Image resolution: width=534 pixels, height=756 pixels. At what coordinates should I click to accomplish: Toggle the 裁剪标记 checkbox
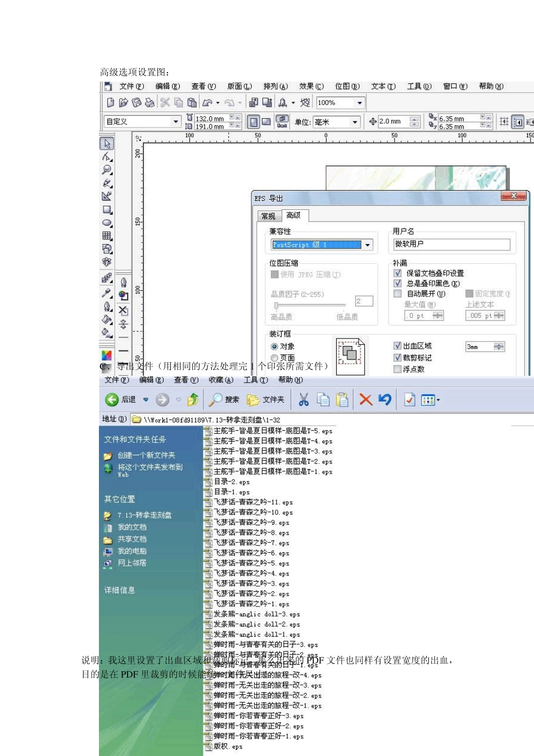tap(398, 357)
